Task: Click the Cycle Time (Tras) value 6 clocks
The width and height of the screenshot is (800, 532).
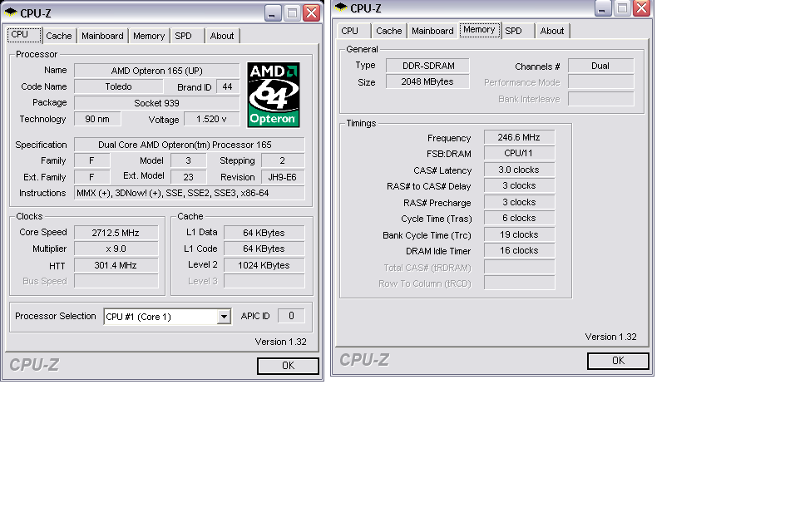Action: (x=519, y=218)
